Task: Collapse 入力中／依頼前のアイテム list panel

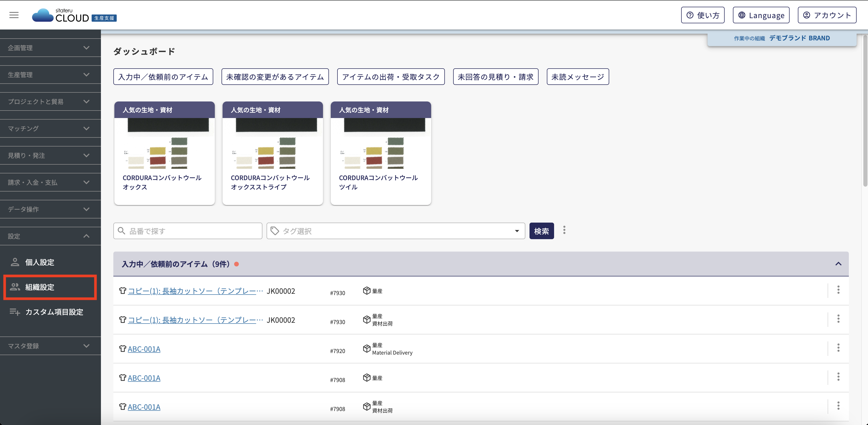Action: [x=838, y=264]
